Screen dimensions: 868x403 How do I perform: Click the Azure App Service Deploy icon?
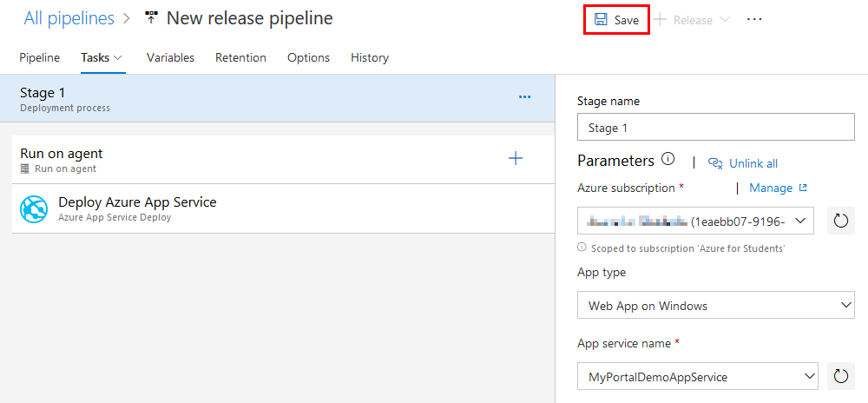(34, 209)
